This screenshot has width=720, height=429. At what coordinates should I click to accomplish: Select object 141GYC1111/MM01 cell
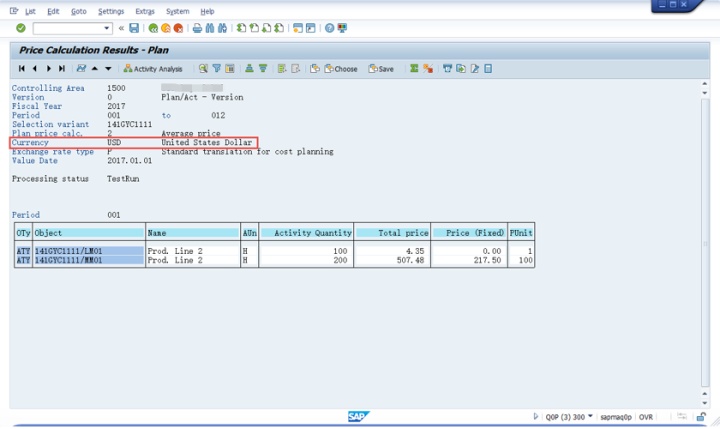click(89, 260)
